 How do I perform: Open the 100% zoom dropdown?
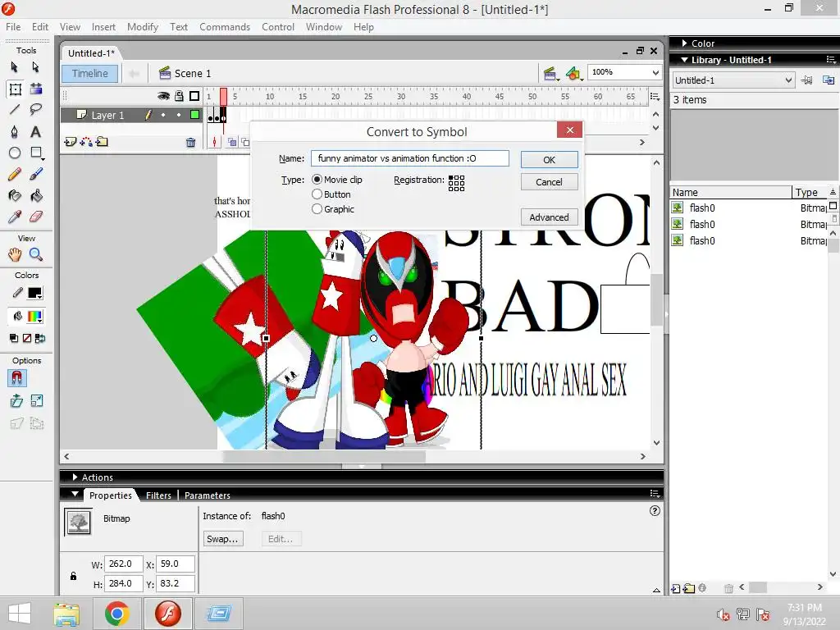[x=655, y=72]
